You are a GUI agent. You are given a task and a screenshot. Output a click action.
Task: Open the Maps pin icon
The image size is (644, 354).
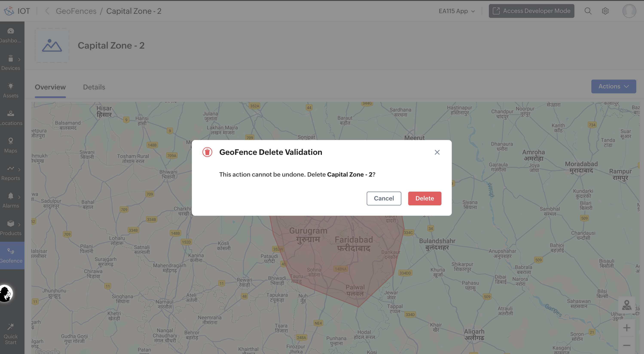pos(11,141)
